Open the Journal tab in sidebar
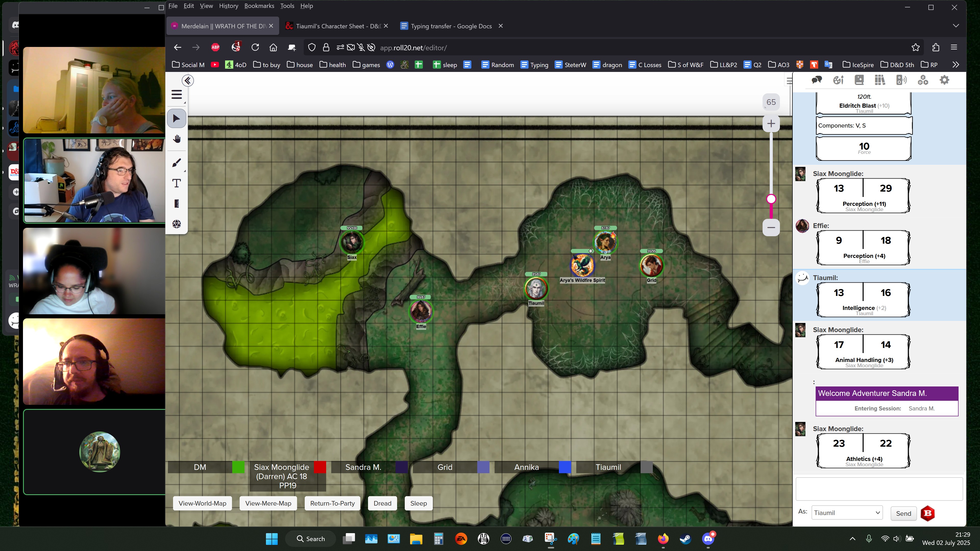This screenshot has height=551, width=980. click(859, 80)
